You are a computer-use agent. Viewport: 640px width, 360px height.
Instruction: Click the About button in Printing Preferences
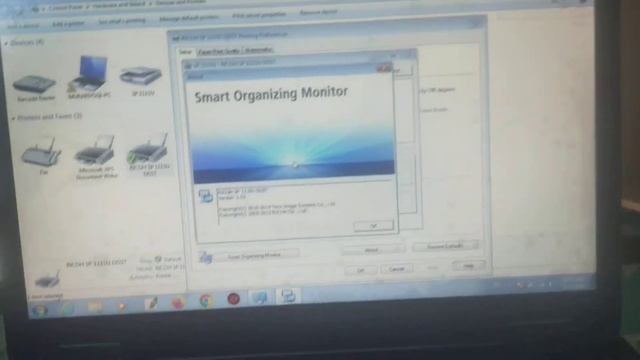pyautogui.click(x=373, y=249)
